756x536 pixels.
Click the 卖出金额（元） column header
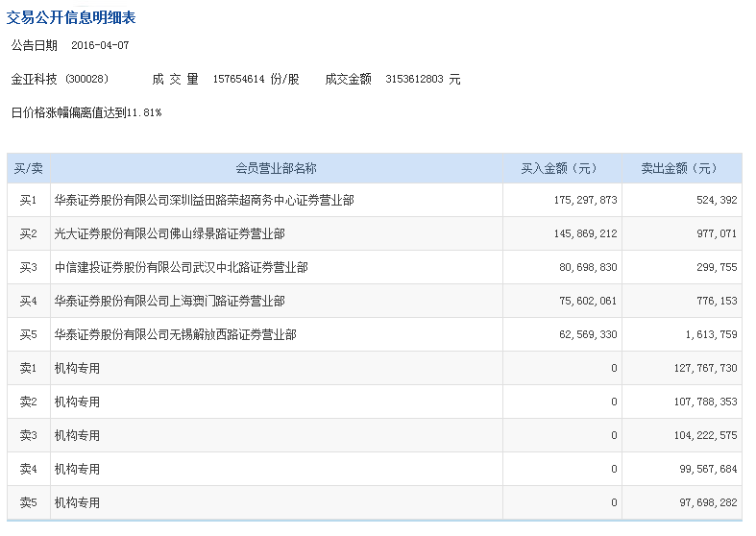[680, 168]
